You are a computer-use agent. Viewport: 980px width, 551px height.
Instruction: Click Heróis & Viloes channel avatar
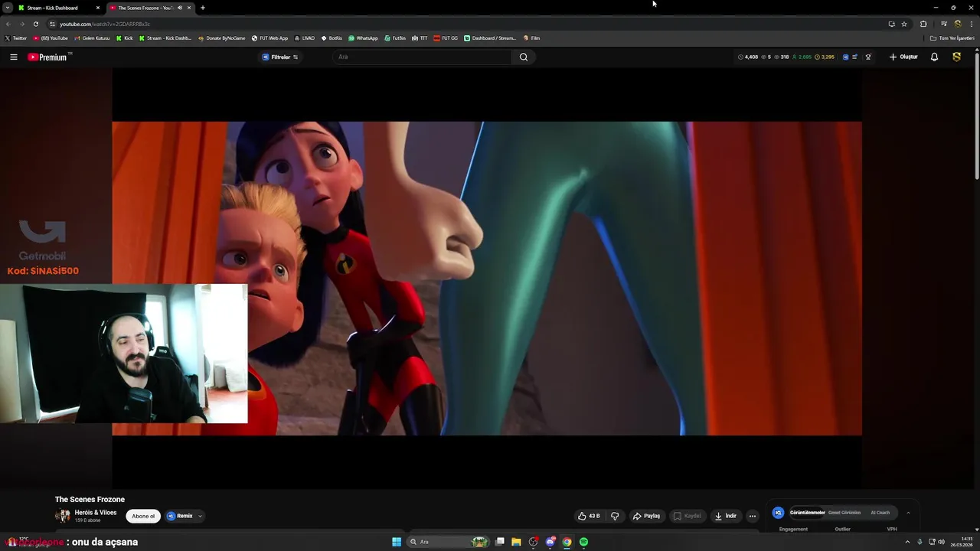(63, 516)
